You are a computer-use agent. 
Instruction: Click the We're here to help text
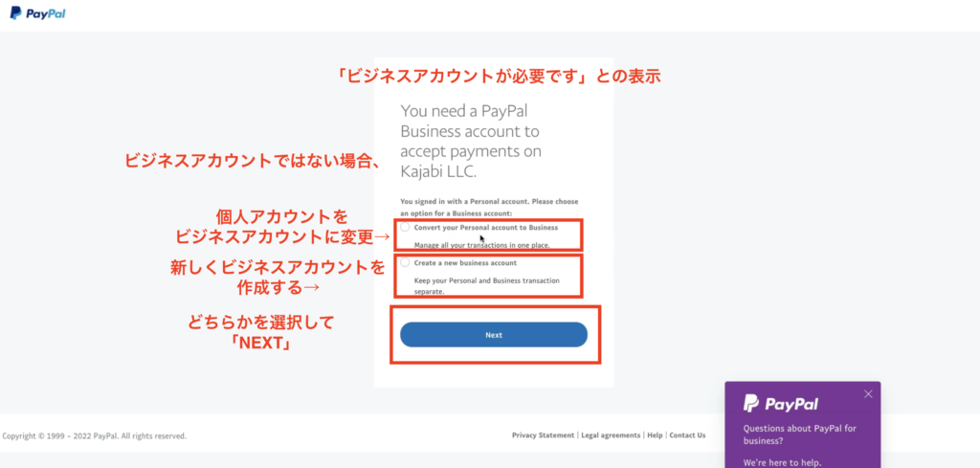click(x=783, y=463)
